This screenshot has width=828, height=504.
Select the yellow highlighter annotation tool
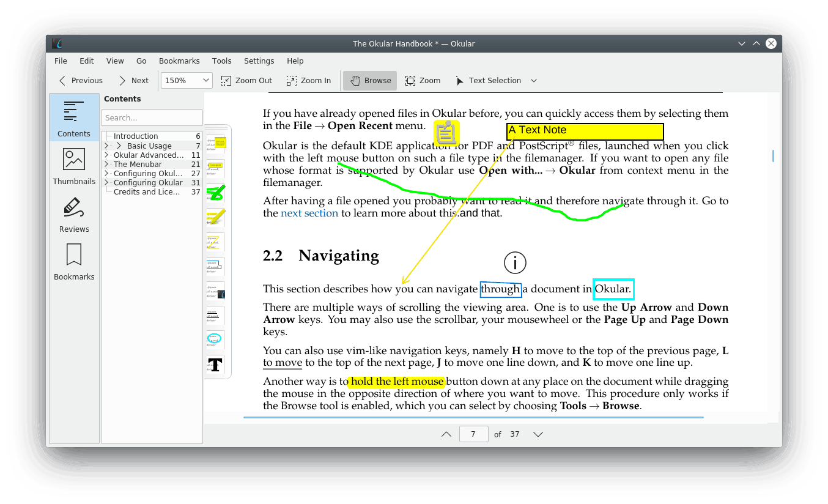[x=215, y=217]
